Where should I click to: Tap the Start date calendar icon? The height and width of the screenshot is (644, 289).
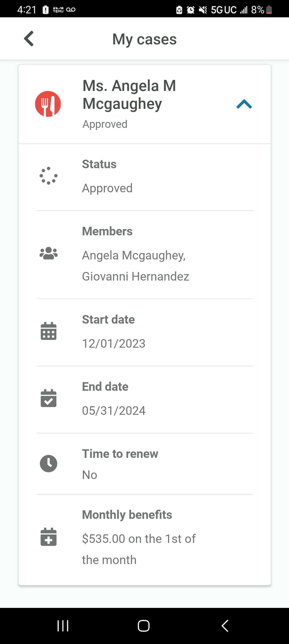click(x=48, y=331)
